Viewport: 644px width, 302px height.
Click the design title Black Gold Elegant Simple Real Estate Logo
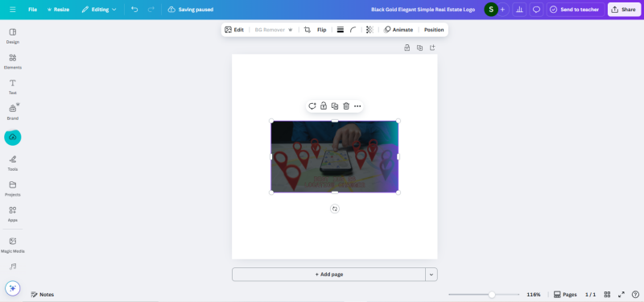[x=423, y=10]
